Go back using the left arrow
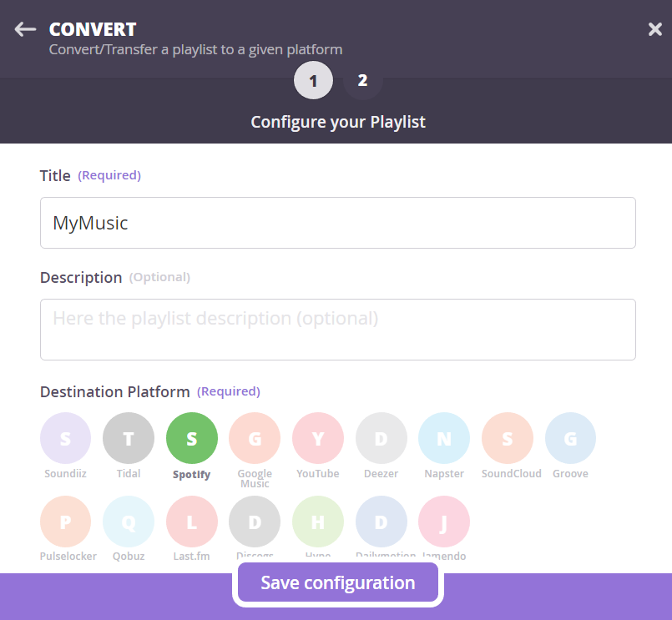Viewport: 672px width, 620px height. coord(25,29)
